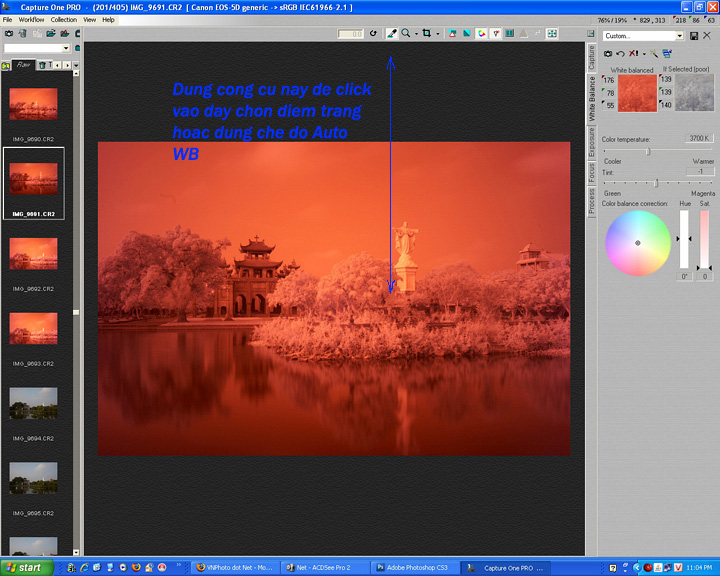The width and height of the screenshot is (720, 576).
Task: Open the collection dropdown above thumbnails
Action: tap(66, 48)
